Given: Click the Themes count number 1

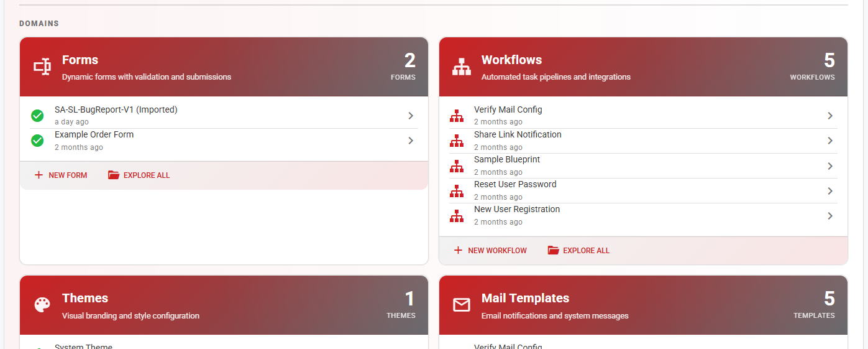Looking at the screenshot, I should [410, 299].
